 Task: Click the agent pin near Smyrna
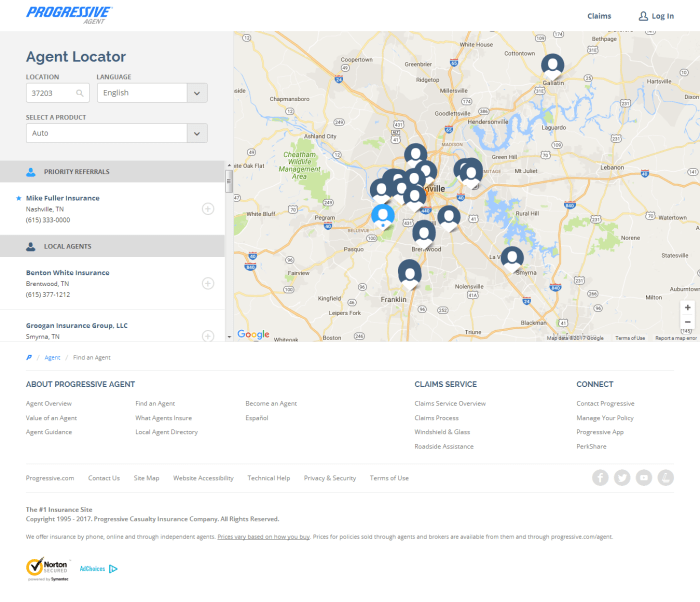(x=512, y=259)
